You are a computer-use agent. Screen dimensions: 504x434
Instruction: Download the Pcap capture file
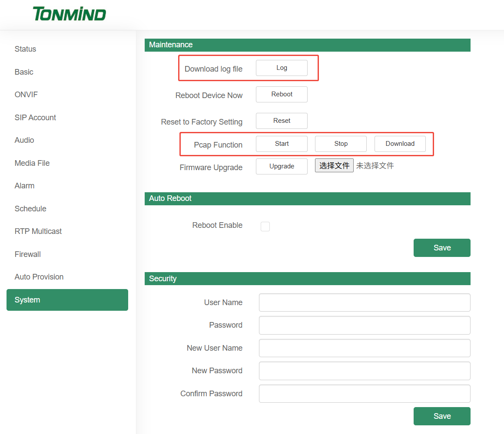[x=400, y=144]
